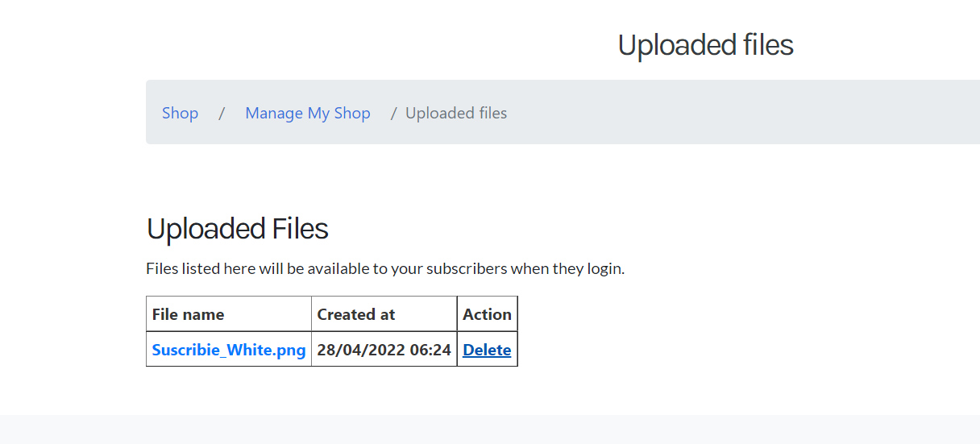Click the Uploaded files page title
This screenshot has height=444, width=980.
click(x=706, y=45)
